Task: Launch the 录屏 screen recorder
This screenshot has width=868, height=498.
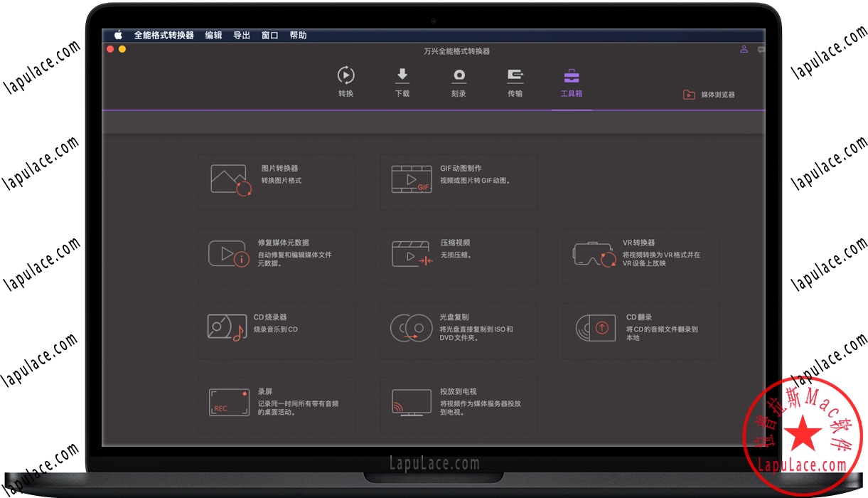Action: coord(276,405)
